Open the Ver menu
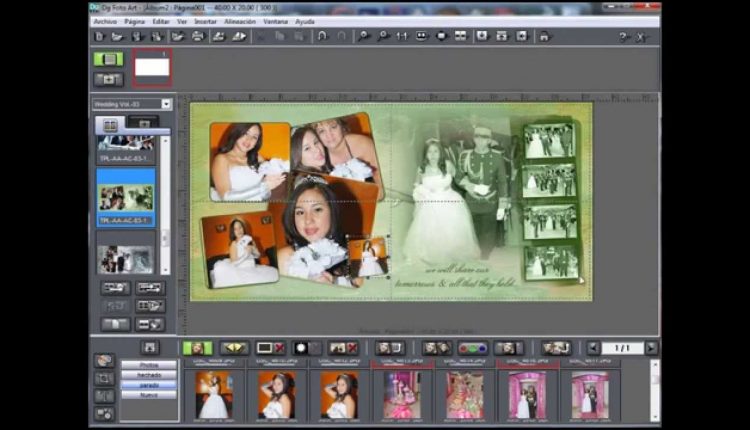Viewport: 750px width, 430px height. (182, 22)
